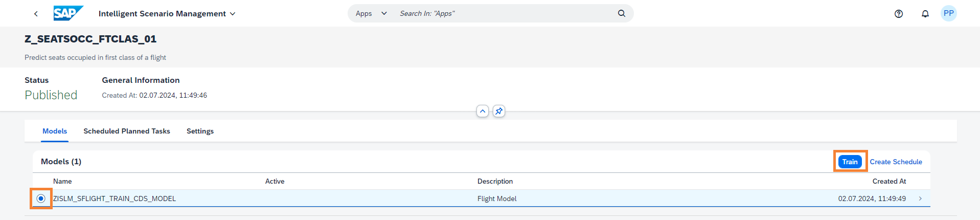Collapse the header using the up chevron
Viewport: 980px width, 220px height.
coord(483,111)
